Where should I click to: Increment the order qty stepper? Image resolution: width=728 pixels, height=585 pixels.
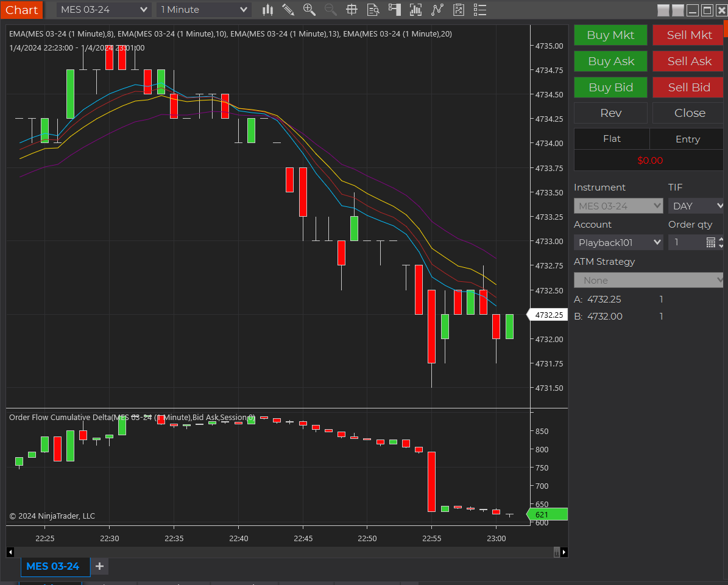click(721, 239)
